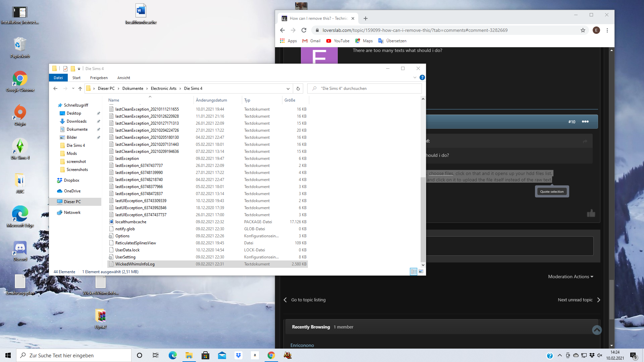644x362 pixels.
Task: Select Options configuration file
Action: pos(207,236)
